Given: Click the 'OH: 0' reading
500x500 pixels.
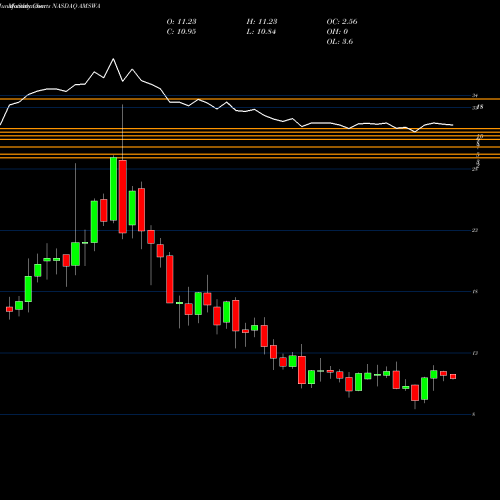Looking at the screenshot, I should [x=337, y=32].
